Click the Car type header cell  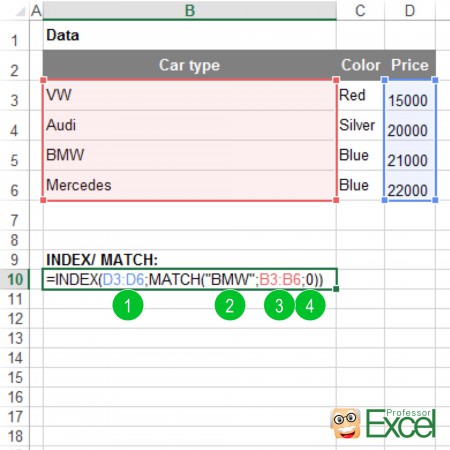tap(190, 65)
